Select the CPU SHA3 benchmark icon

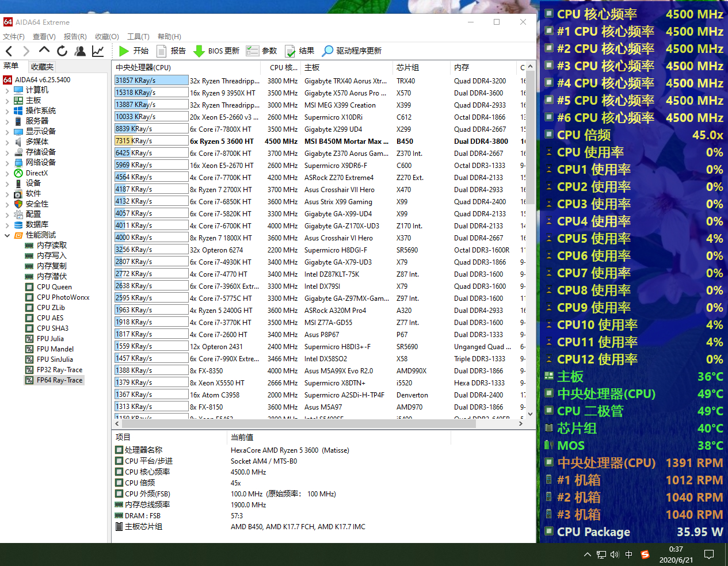[29, 328]
